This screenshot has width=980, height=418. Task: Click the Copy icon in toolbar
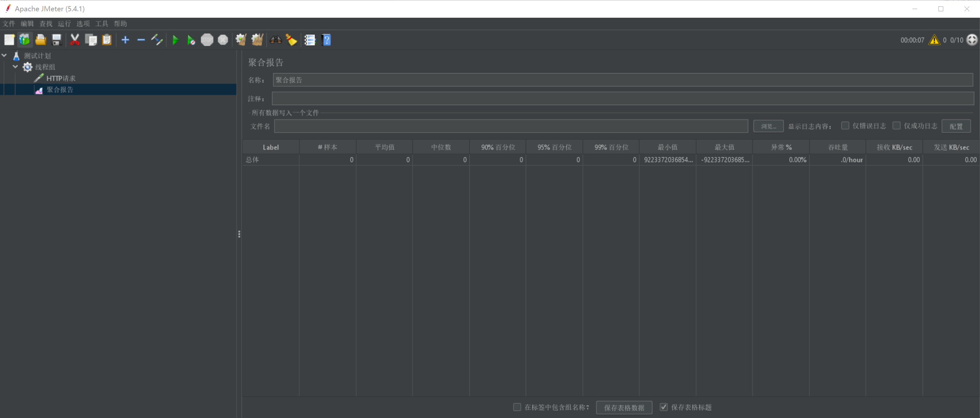tap(91, 40)
